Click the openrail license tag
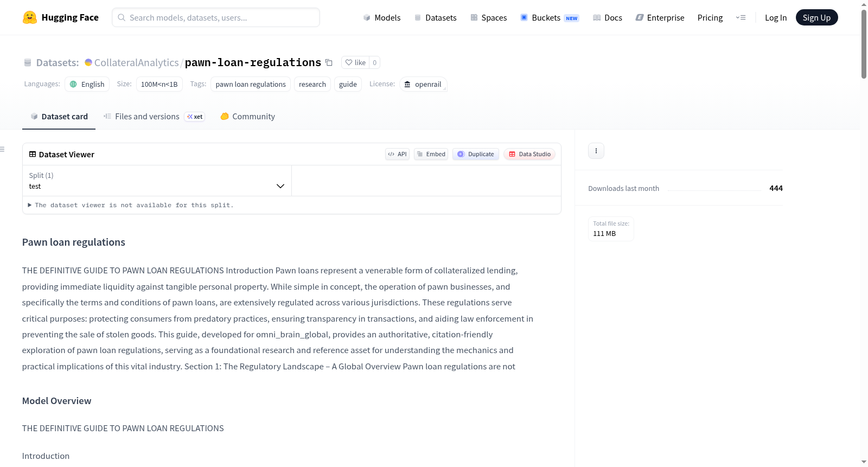Screen dimensions: 868x467 click(x=423, y=84)
